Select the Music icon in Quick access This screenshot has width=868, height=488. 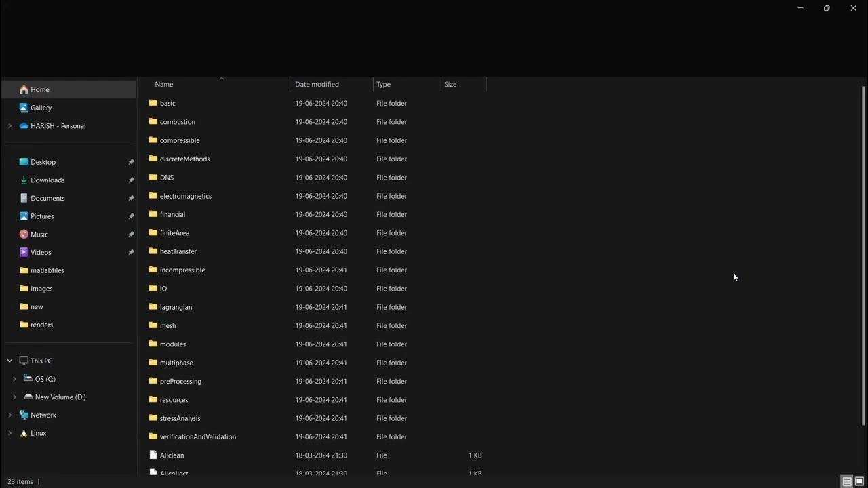24,235
